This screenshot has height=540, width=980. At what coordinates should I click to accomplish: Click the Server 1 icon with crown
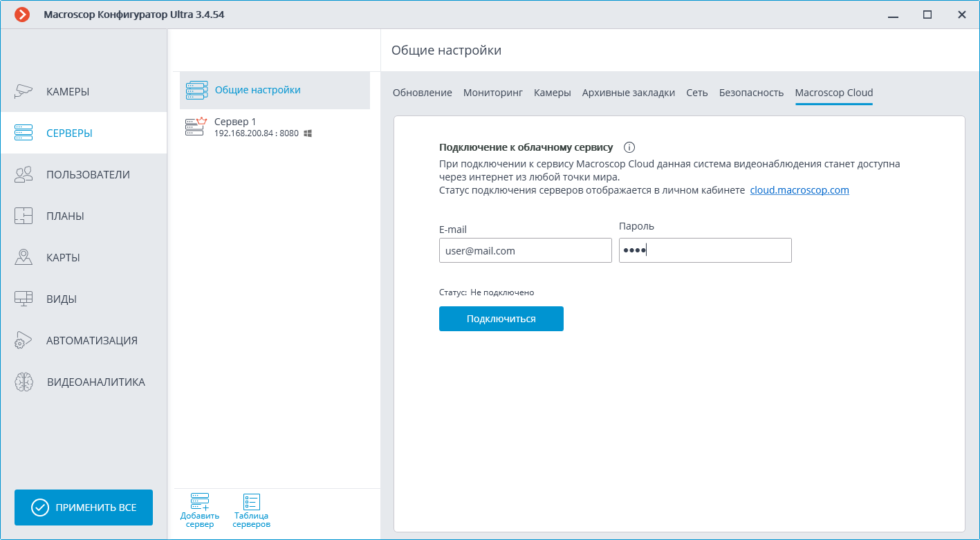click(x=196, y=127)
